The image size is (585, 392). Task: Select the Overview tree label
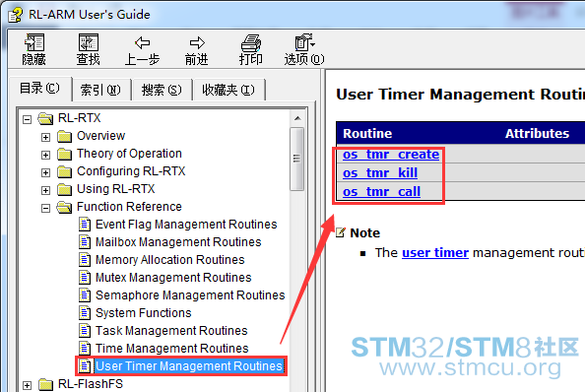click(x=100, y=136)
